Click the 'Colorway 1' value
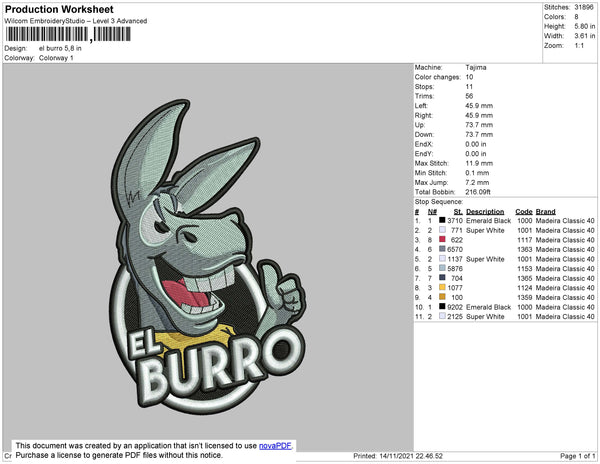 coord(56,58)
